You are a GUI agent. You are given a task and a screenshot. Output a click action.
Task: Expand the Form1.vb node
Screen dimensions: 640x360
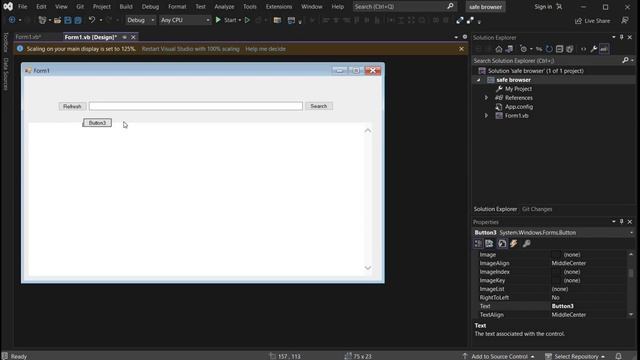pyautogui.click(x=486, y=116)
